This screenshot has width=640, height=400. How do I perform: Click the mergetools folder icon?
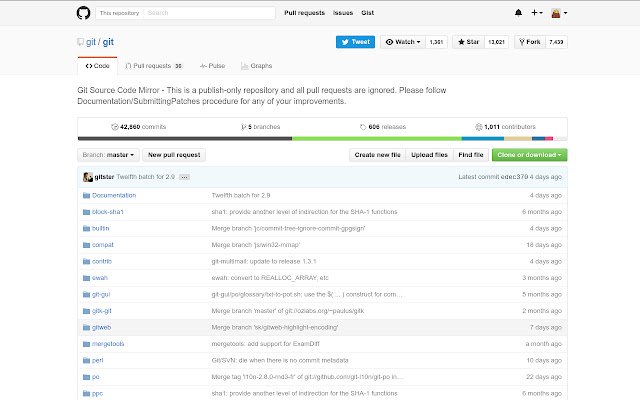click(x=86, y=344)
